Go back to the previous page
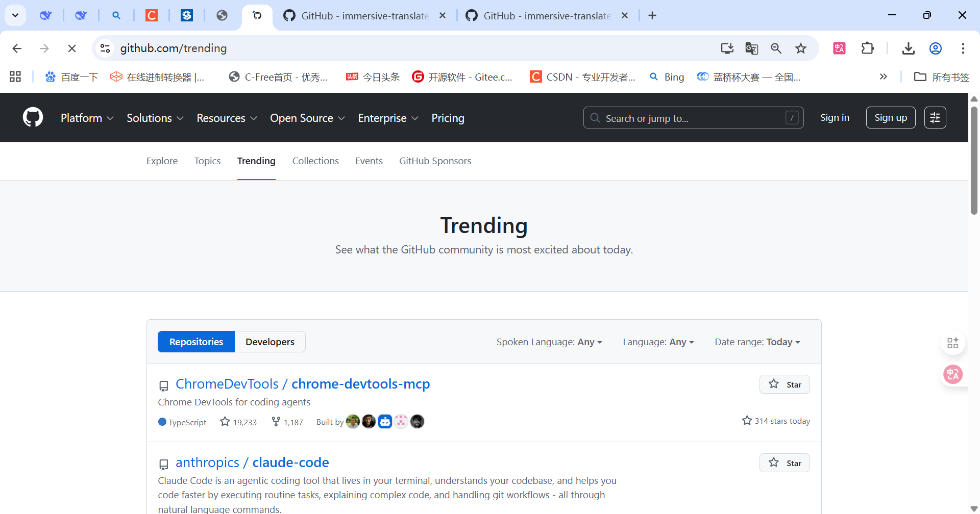 click(17, 48)
